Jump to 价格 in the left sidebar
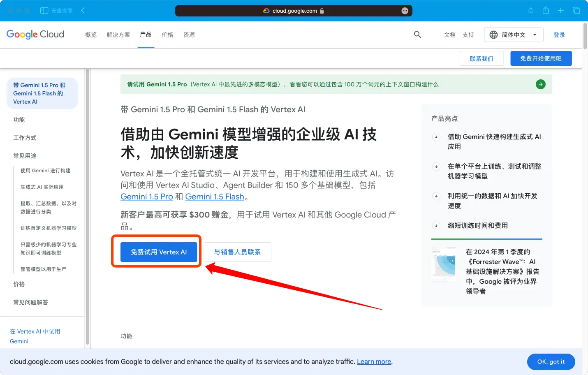Screen dimensions: 588x375 [19, 284]
